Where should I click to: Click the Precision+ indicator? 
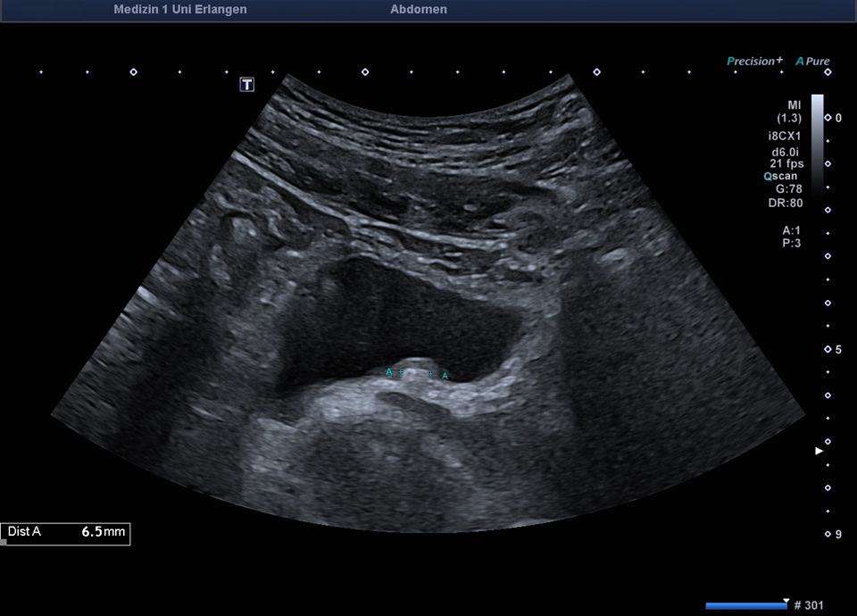754,62
